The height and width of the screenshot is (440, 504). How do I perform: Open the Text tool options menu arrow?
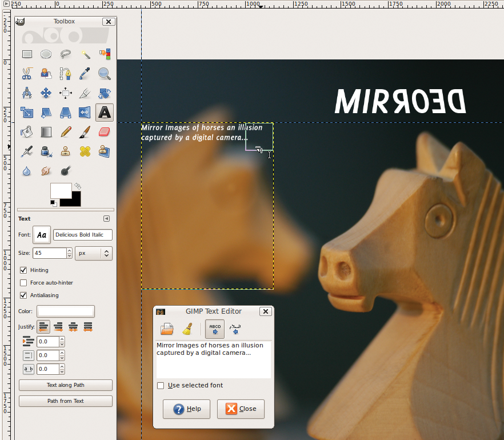pos(106,218)
